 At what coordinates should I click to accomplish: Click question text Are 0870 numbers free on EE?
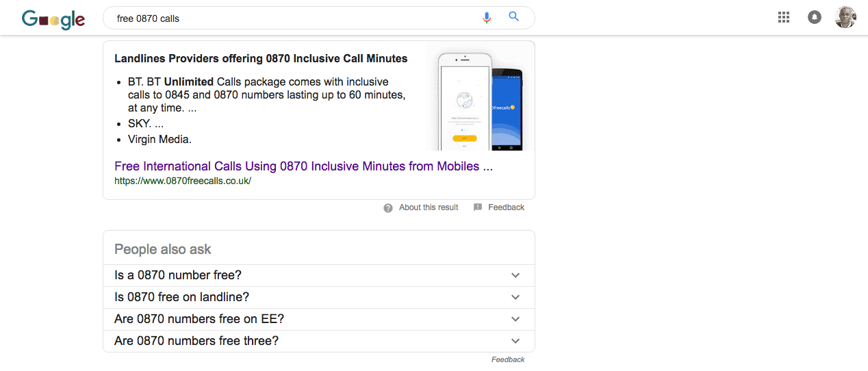(199, 319)
